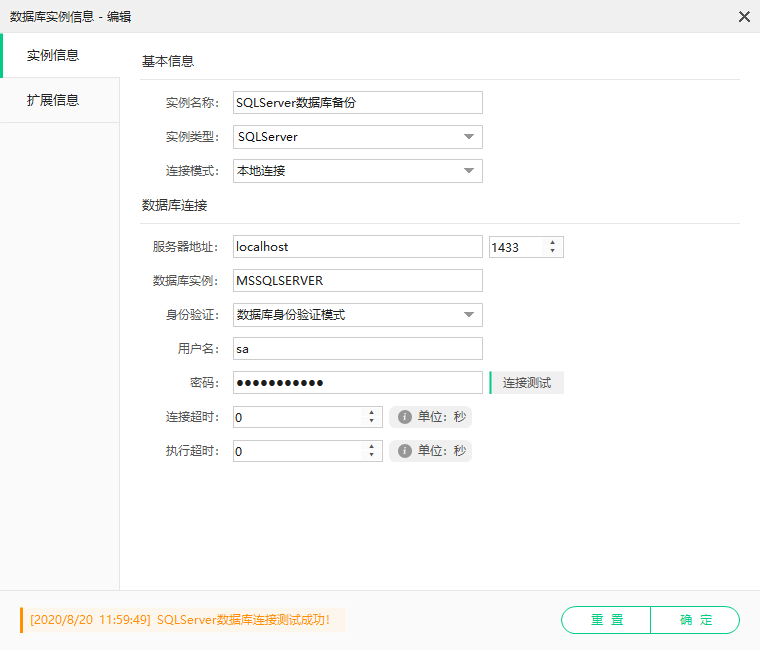760x650 pixels.
Task: Open the 实例类型 SQLServer dropdown
Action: click(358, 137)
